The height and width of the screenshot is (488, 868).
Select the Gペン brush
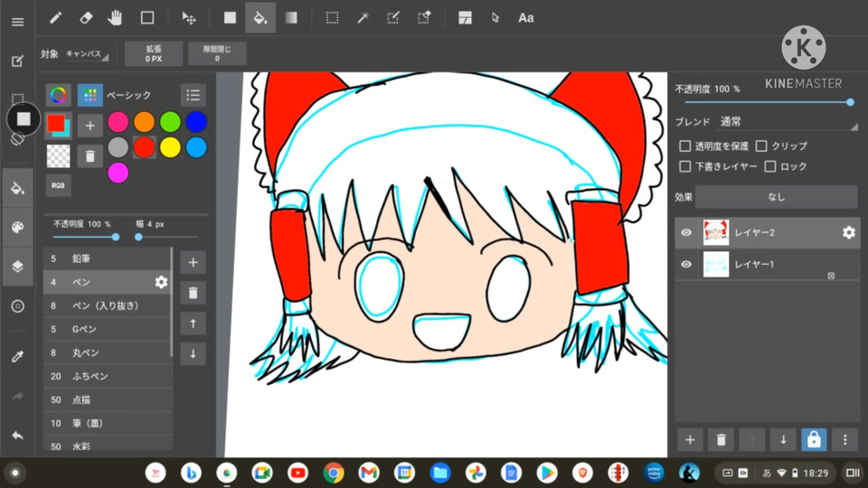[x=107, y=329]
